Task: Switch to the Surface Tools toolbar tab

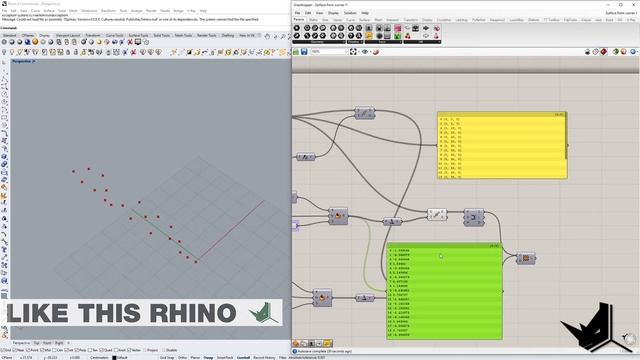Action: pos(138,36)
